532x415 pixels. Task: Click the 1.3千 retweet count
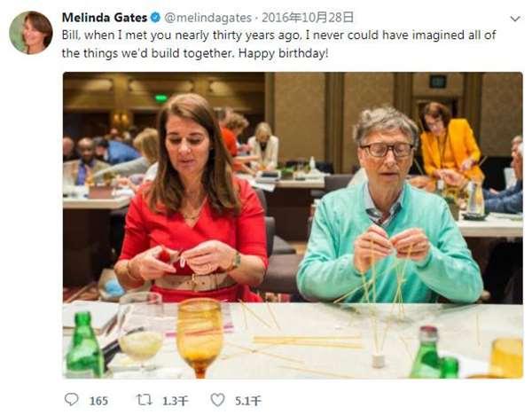tap(175, 401)
